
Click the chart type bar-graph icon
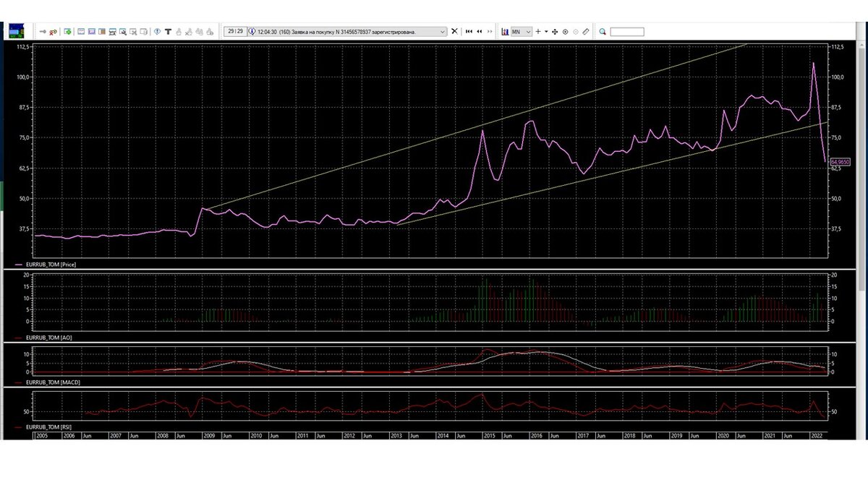pyautogui.click(x=505, y=31)
